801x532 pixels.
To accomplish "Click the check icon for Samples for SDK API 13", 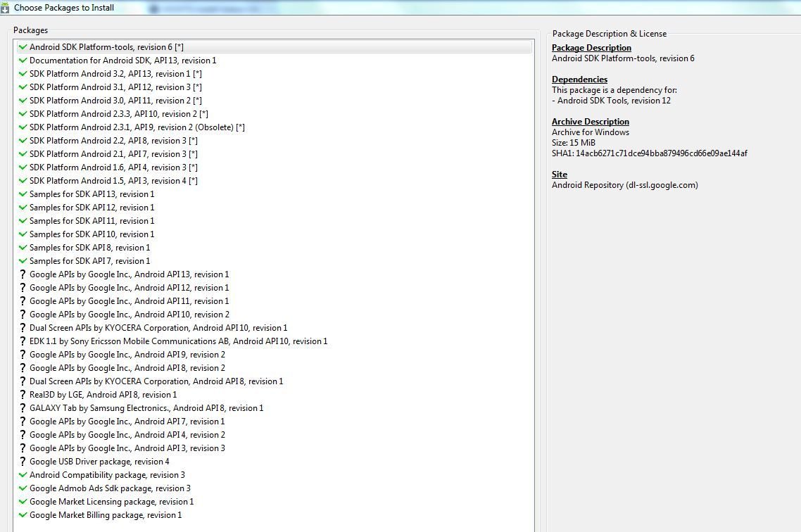I will point(23,194).
